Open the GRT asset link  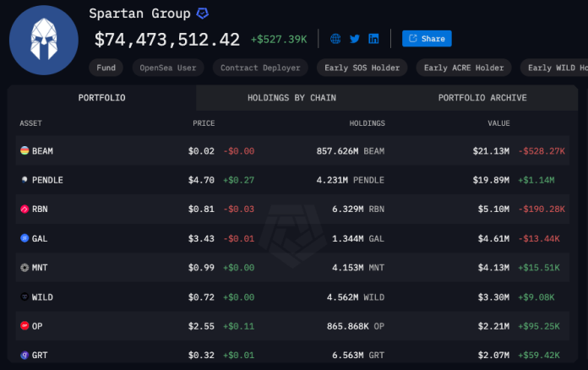(x=40, y=355)
